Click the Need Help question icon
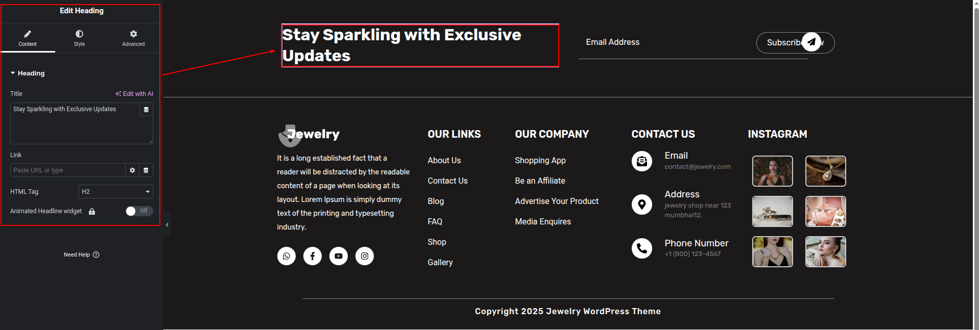This screenshot has height=330, width=980. (x=97, y=255)
